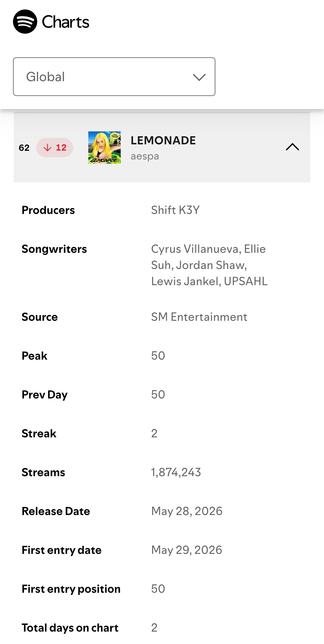This screenshot has height=644, width=324.
Task: Click the Peak value 50
Action: pos(158,356)
